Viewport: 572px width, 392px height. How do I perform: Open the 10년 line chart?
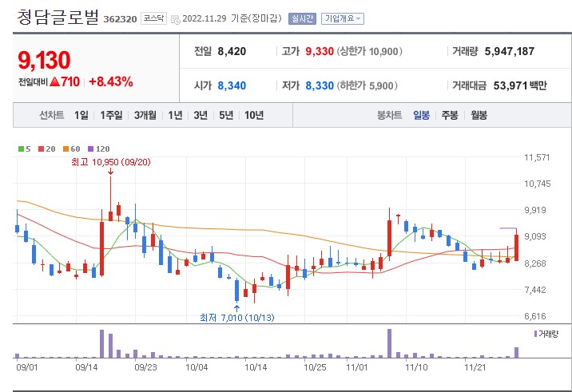click(x=254, y=115)
